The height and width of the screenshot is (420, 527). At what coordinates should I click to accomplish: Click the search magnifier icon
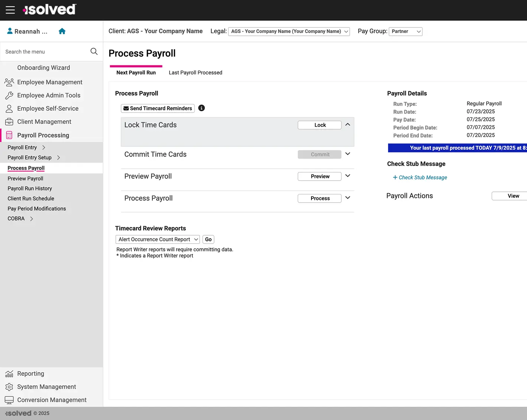tap(94, 51)
